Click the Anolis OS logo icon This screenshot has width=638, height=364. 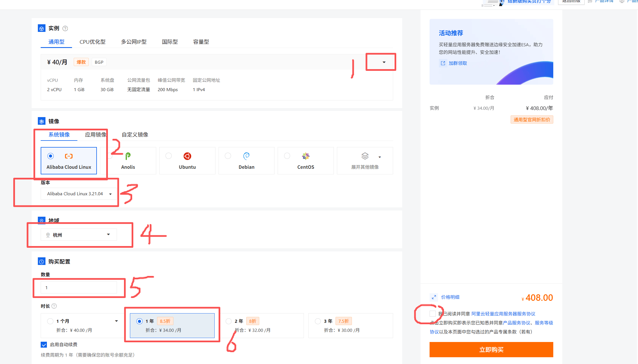click(x=128, y=156)
